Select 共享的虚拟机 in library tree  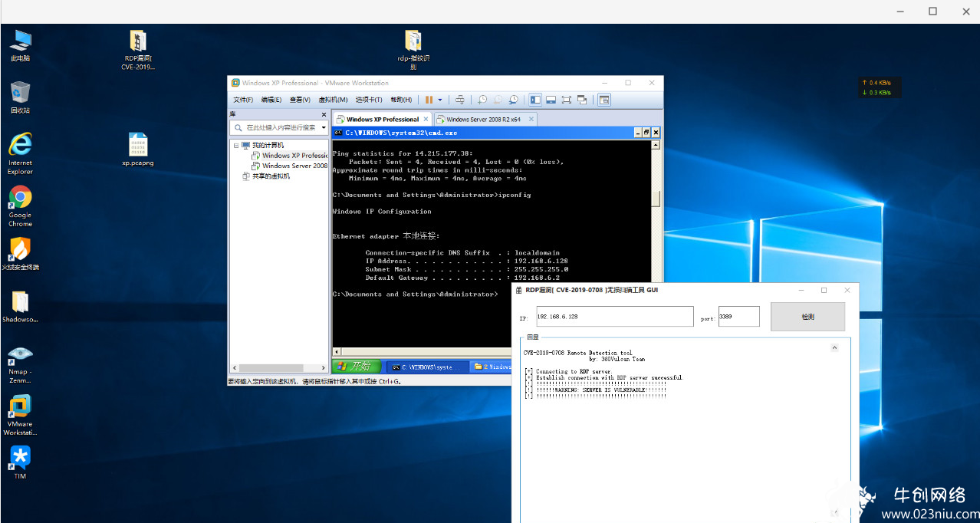(266, 176)
